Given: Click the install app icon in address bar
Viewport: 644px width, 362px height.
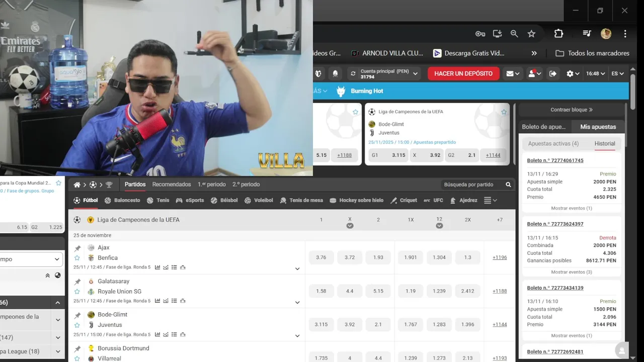Looking at the screenshot, I should tap(497, 34).
